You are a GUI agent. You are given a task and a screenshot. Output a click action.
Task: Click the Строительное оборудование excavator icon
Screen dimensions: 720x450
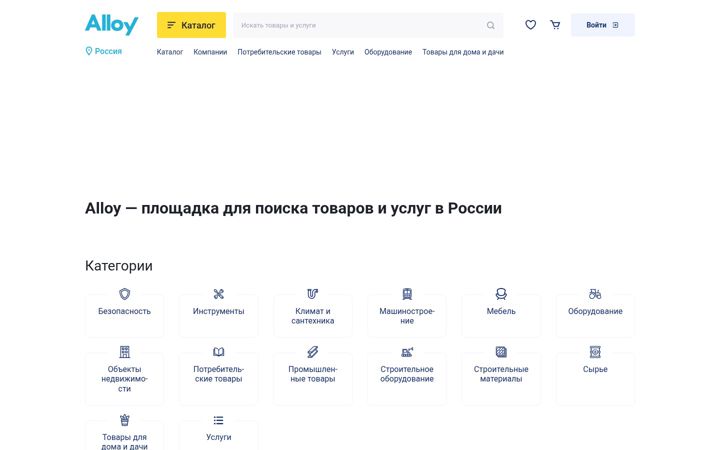(407, 352)
